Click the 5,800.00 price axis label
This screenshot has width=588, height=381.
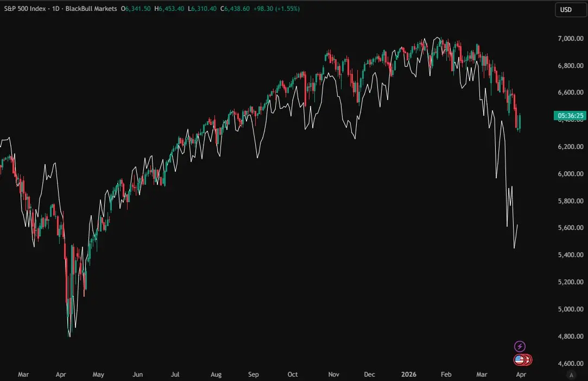click(571, 201)
